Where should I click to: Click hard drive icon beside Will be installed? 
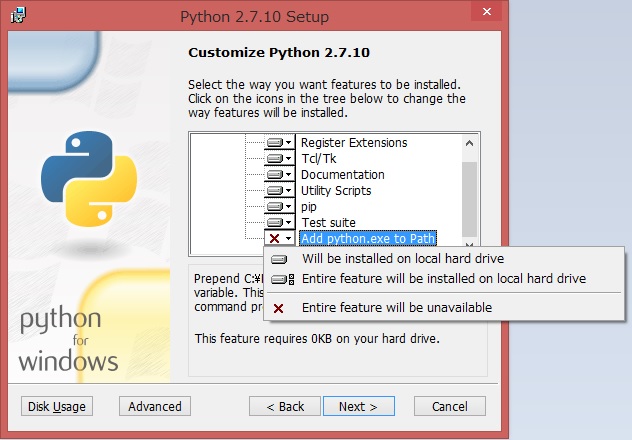coord(279,259)
